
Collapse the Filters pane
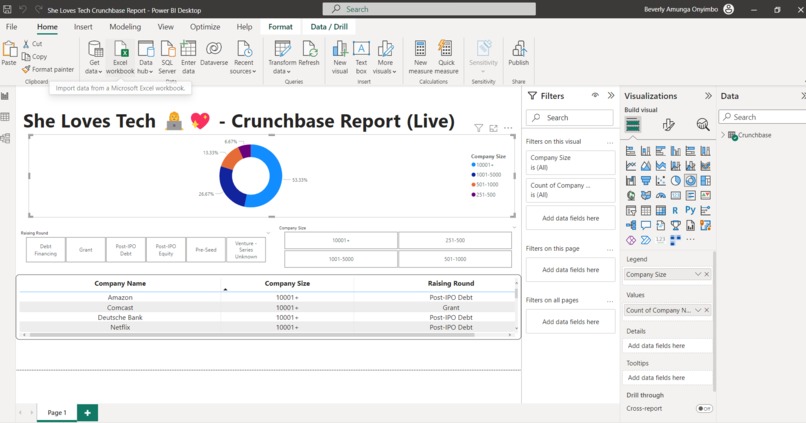pos(611,96)
